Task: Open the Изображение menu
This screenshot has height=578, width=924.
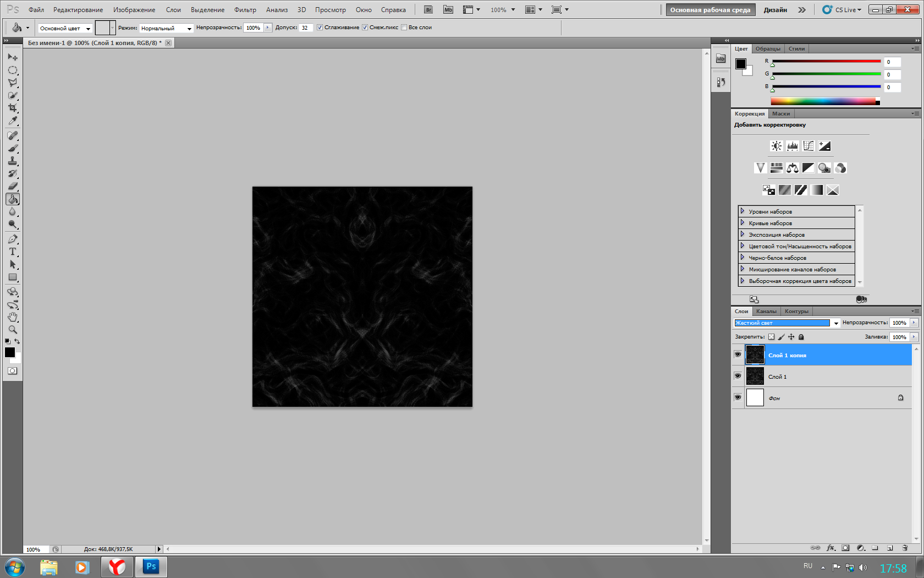Action: 134,10
